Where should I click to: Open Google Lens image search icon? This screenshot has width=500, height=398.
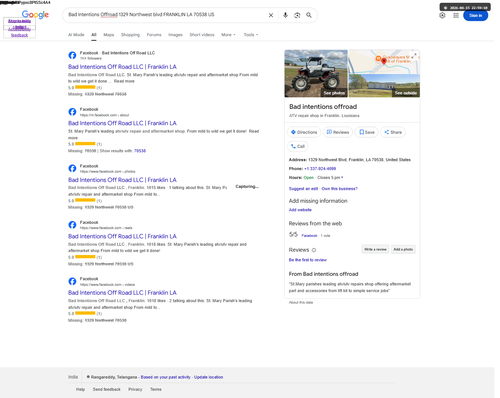click(x=297, y=15)
